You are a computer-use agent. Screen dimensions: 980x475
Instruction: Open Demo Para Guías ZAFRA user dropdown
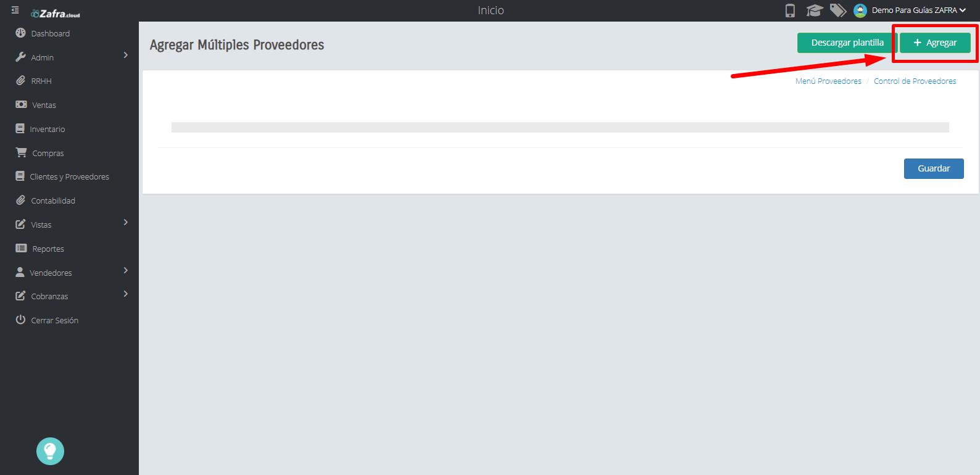[918, 10]
